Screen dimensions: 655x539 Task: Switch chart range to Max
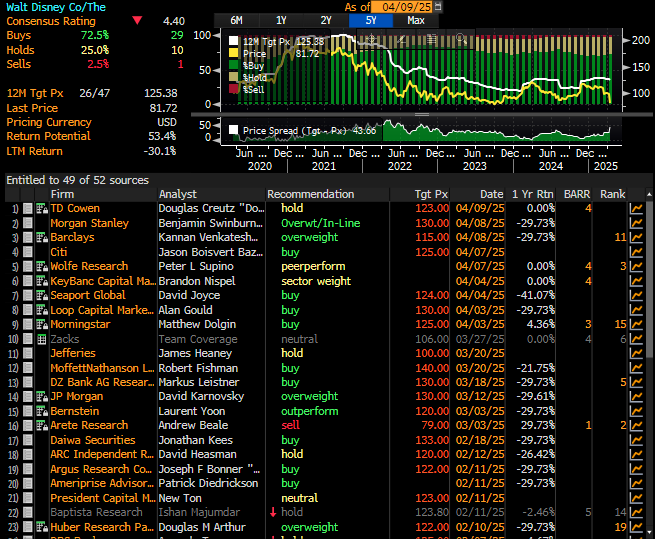416,20
